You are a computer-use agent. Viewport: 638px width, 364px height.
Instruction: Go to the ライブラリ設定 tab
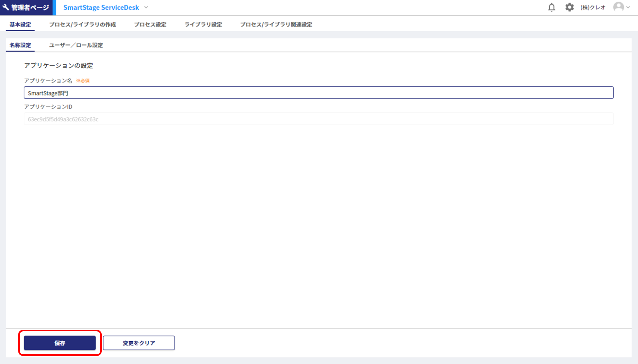pos(203,25)
